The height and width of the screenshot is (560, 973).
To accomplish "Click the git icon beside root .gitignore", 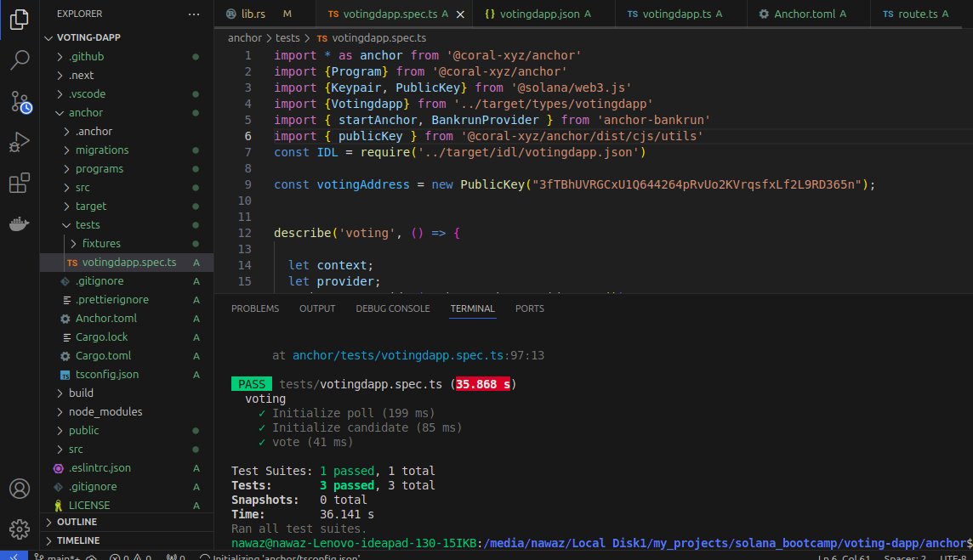I will 59,487.
